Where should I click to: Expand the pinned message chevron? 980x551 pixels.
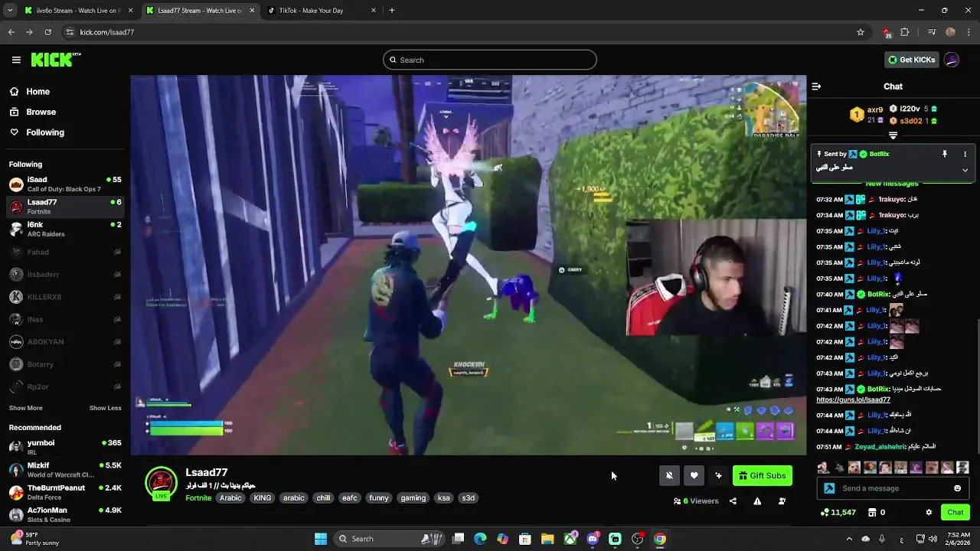coord(965,170)
